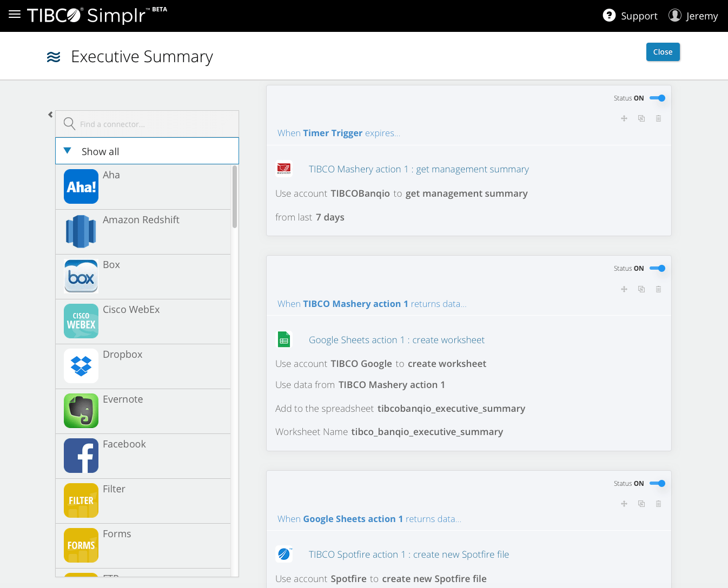Delete the Google Sheets-triggered card
This screenshot has height=588, width=728.
click(x=658, y=504)
